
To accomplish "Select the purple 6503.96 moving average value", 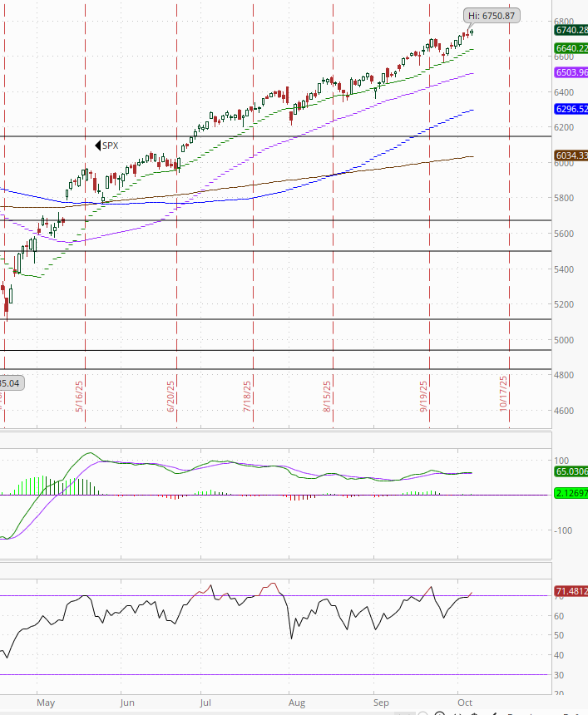I will pyautogui.click(x=571, y=72).
